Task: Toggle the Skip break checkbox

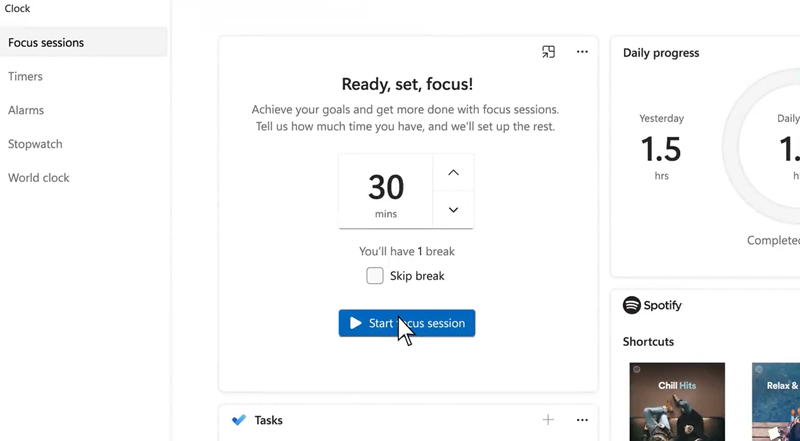Action: pos(374,276)
